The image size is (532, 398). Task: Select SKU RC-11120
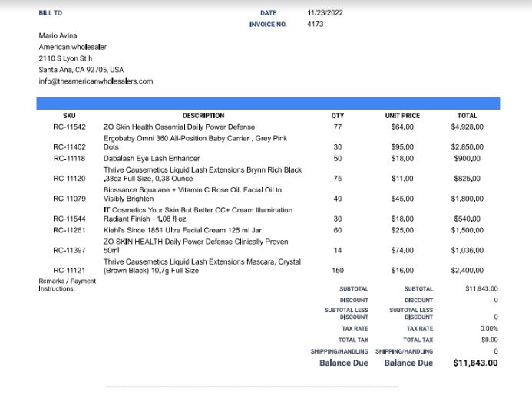pyautogui.click(x=69, y=179)
